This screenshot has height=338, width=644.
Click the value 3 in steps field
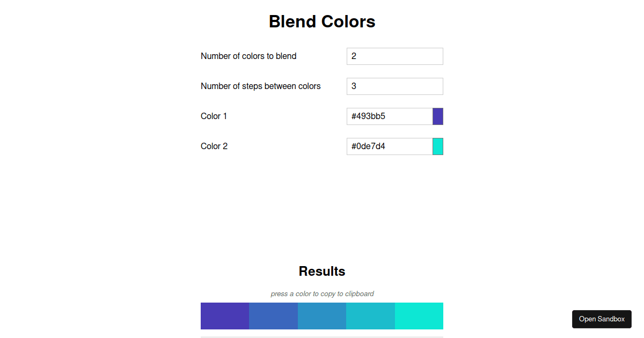point(354,86)
